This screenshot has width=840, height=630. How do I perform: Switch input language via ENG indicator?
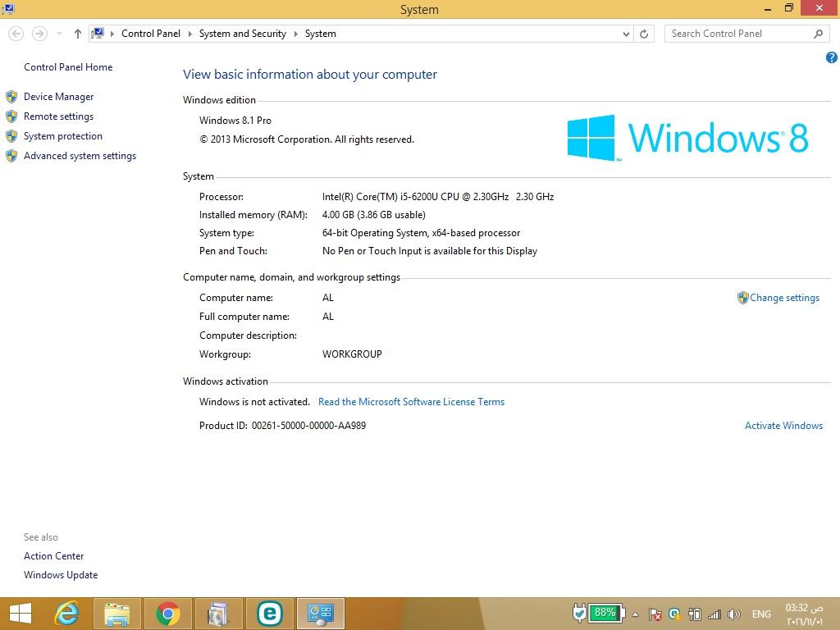(761, 614)
